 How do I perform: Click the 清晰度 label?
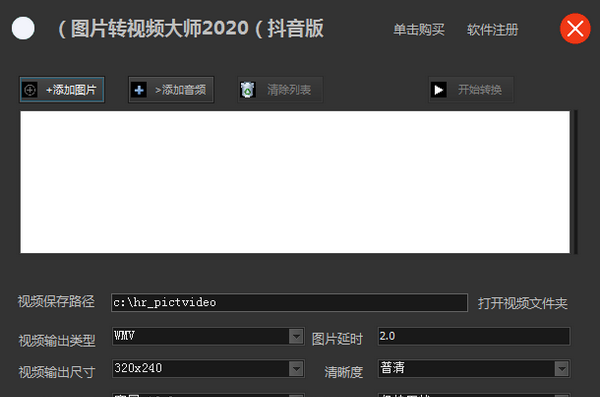coord(343,372)
